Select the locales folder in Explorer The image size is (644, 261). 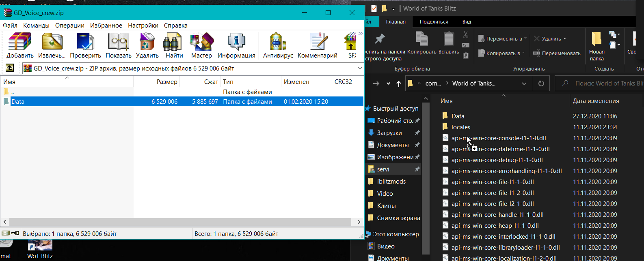point(461,127)
